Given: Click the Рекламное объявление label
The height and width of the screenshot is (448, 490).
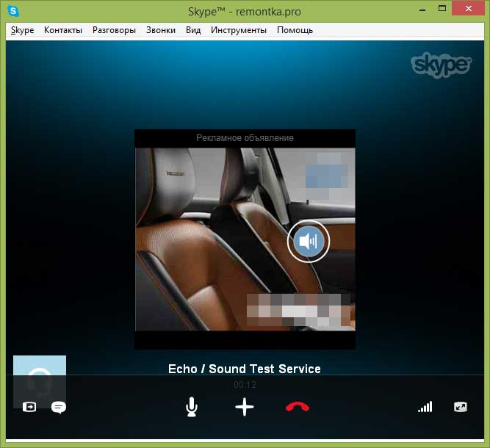Looking at the screenshot, I should [245, 138].
